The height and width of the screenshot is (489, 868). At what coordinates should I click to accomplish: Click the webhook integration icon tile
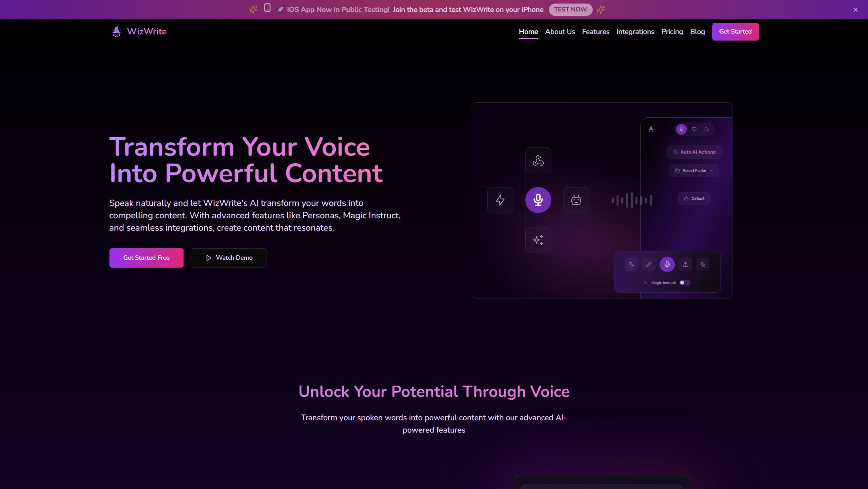[538, 161]
